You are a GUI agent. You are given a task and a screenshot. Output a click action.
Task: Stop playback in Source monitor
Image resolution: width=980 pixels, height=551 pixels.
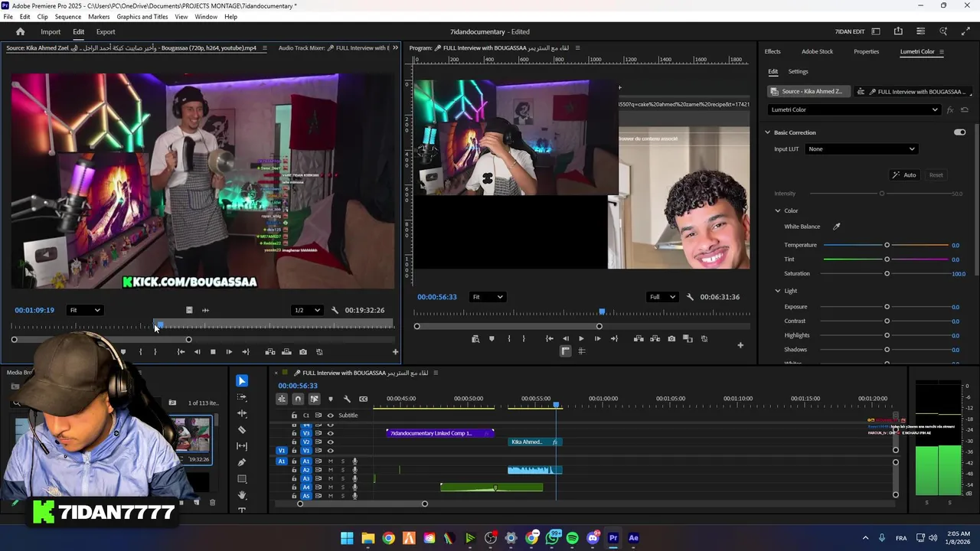pyautogui.click(x=213, y=352)
